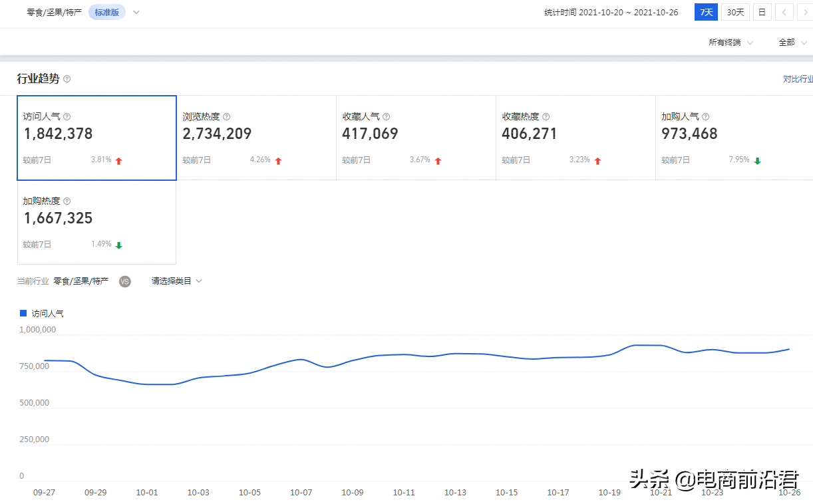Screen dimensions: 813x504
Task: Click help icon beside 浏览热度 metric
Action: pyautogui.click(x=226, y=116)
